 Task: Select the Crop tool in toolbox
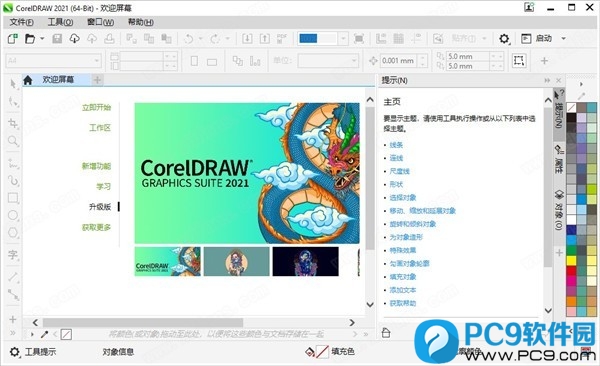tap(13, 123)
